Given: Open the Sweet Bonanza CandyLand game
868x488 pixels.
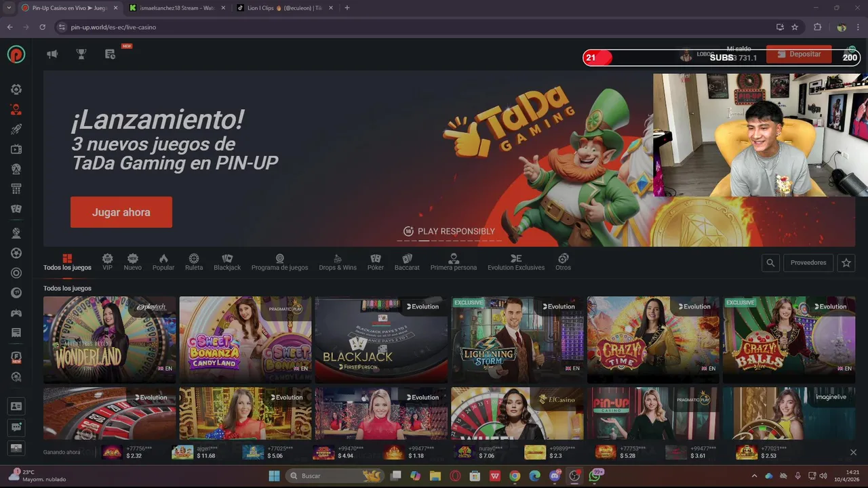Looking at the screenshot, I should (245, 340).
